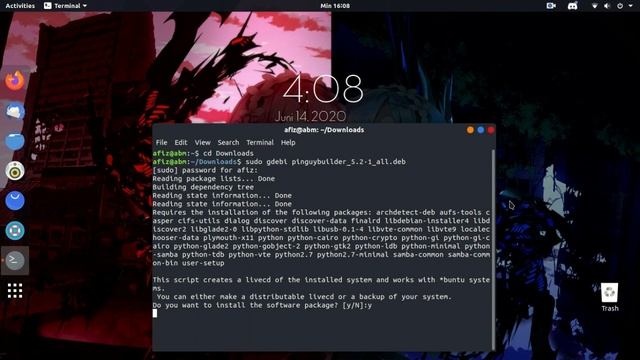Maximize terminal with blue button
This screenshot has height=360, width=640.
[481, 130]
